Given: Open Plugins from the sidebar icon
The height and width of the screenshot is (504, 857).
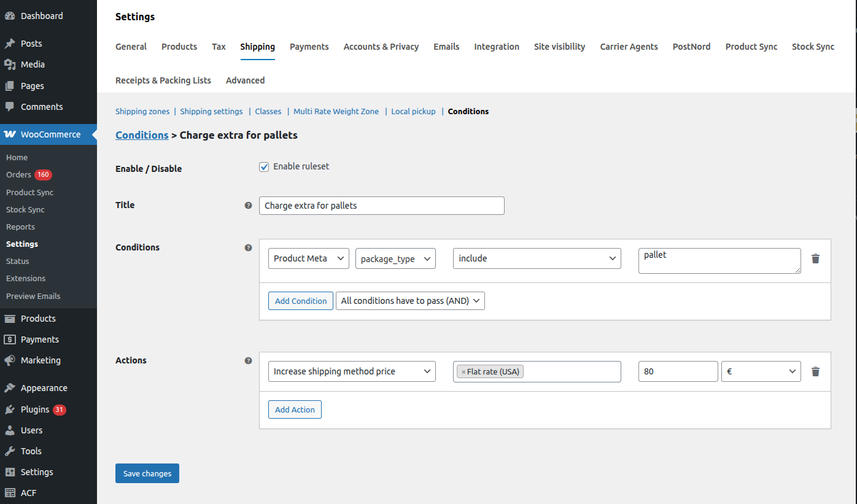Looking at the screenshot, I should [10, 409].
